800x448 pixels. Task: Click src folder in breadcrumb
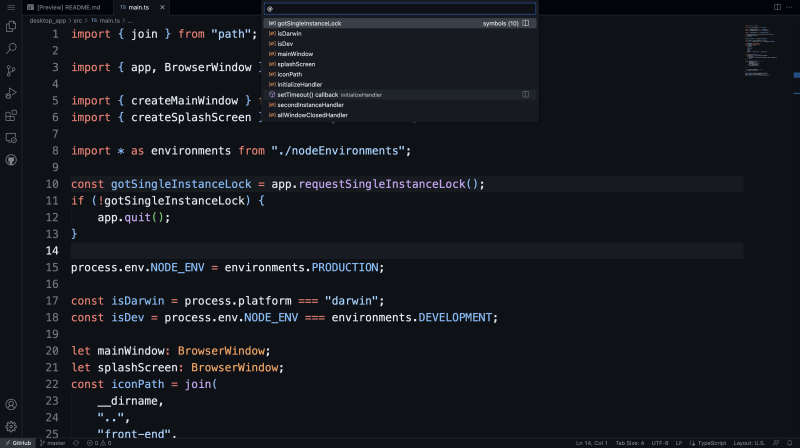click(78, 21)
